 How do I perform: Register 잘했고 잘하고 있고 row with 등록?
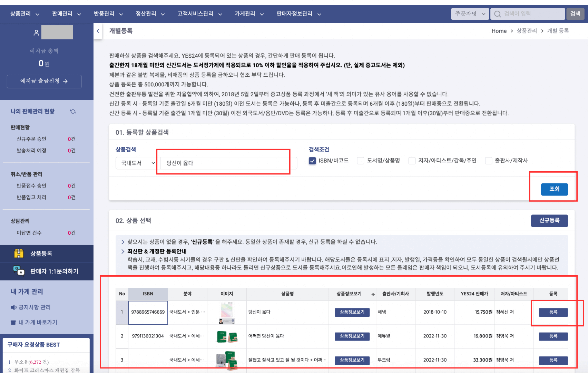pyautogui.click(x=553, y=360)
